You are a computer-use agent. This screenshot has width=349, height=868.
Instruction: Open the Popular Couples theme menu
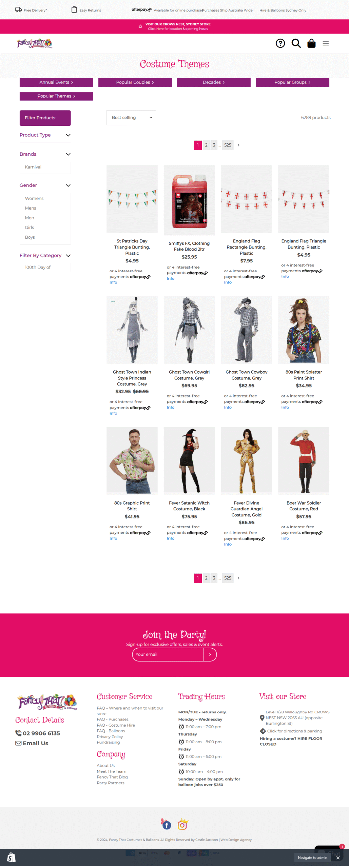tap(135, 82)
